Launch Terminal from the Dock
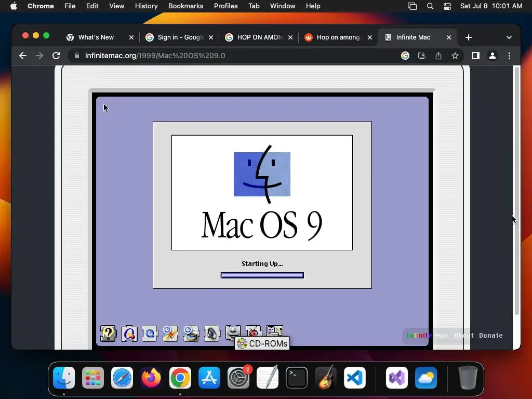The height and width of the screenshot is (399, 532). click(x=297, y=378)
